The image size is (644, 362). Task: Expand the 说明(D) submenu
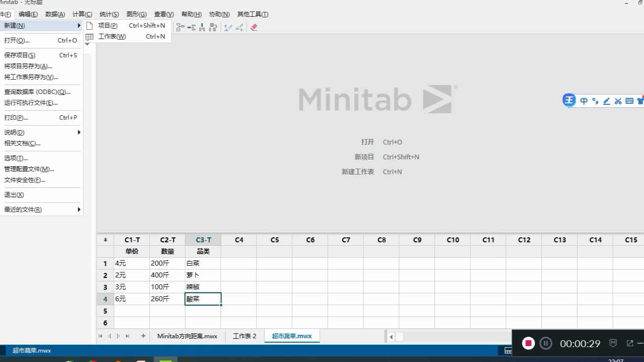point(79,133)
